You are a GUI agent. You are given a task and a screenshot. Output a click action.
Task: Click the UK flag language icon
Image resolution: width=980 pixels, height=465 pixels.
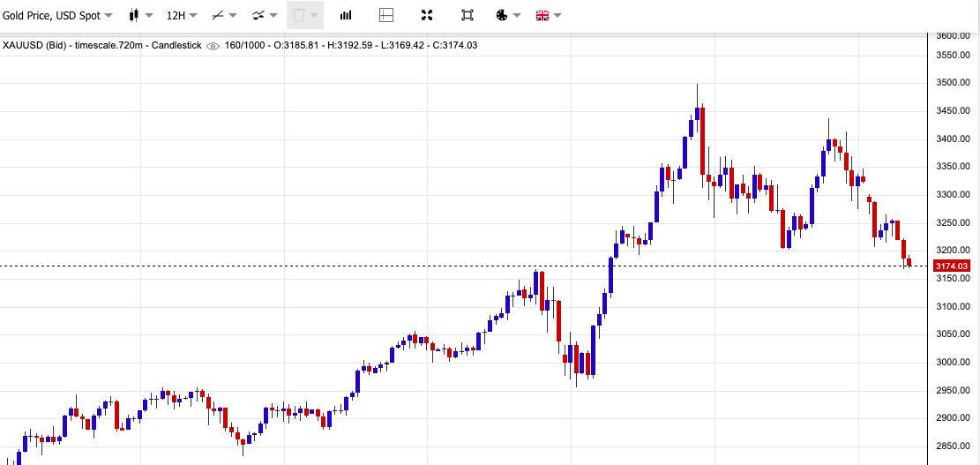(x=542, y=15)
